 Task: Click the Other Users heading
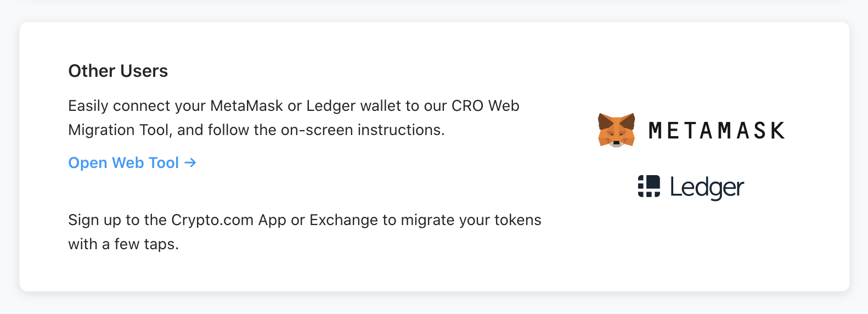[x=118, y=71]
